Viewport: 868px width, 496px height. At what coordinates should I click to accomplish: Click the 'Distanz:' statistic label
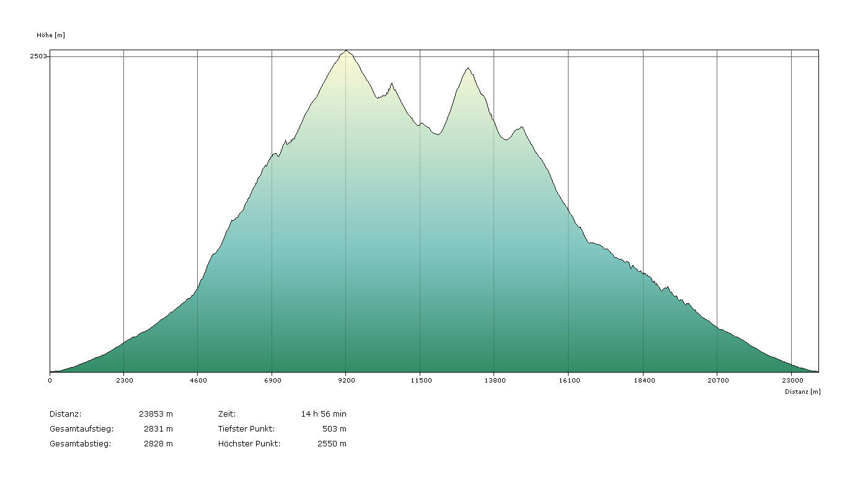[66, 414]
